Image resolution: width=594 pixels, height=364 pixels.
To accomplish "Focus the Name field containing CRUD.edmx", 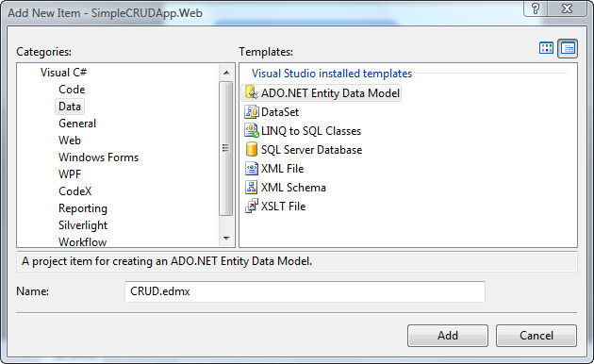I will click(x=305, y=291).
